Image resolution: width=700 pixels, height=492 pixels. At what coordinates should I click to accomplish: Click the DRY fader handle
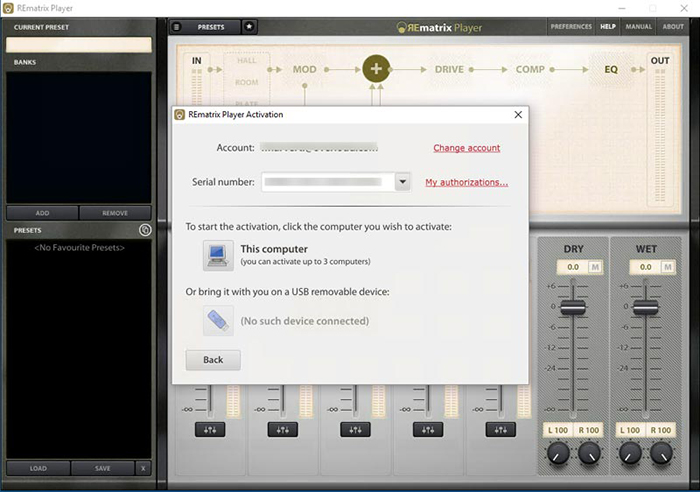(x=573, y=308)
